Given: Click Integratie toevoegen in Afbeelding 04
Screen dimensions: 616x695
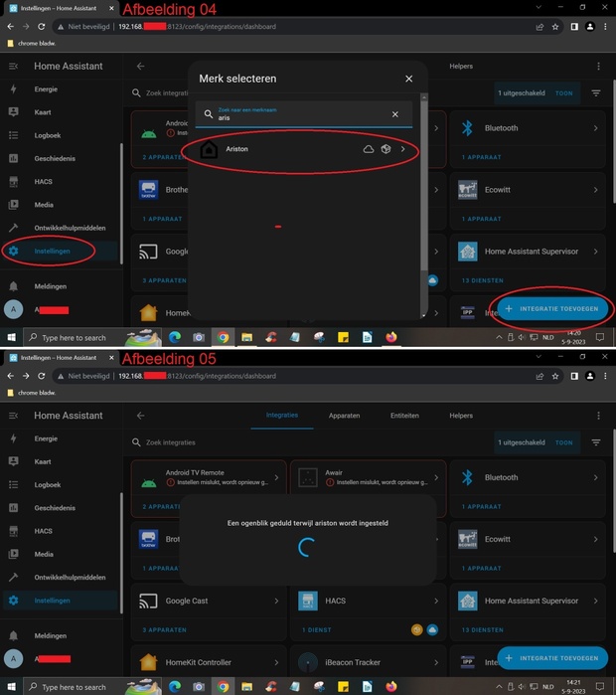Looking at the screenshot, I should pos(552,309).
